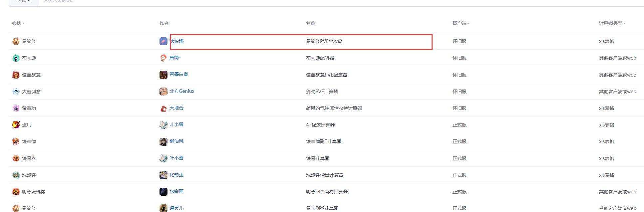This screenshot has width=644, height=212.
Task: Click the 柳伯风 author link
Action: [x=177, y=141]
